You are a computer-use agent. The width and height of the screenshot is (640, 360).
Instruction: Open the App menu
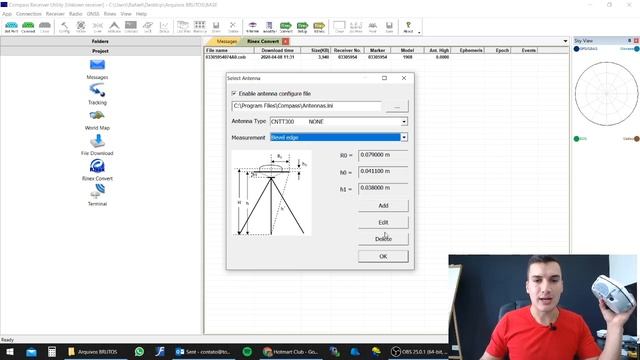[x=7, y=14]
